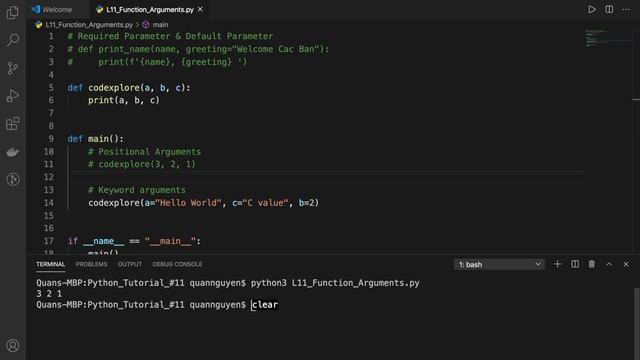Switch to the OUTPUT panel tab
Image resolution: width=640 pixels, height=360 pixels.
[x=130, y=264]
